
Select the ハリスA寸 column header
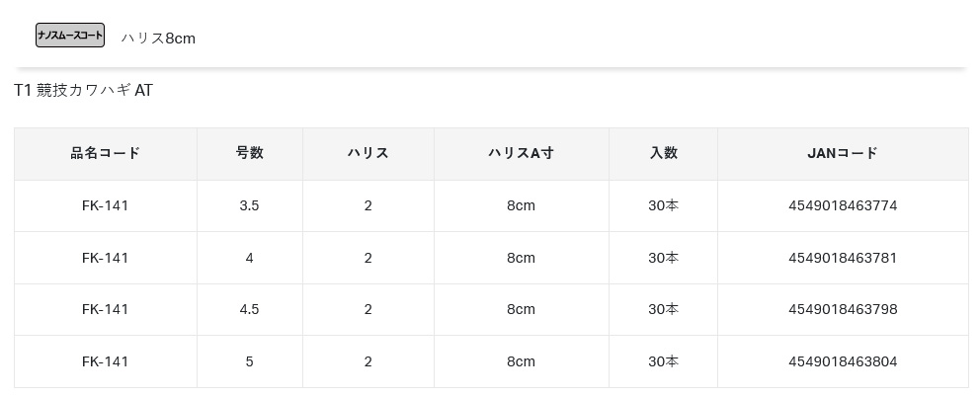521,153
